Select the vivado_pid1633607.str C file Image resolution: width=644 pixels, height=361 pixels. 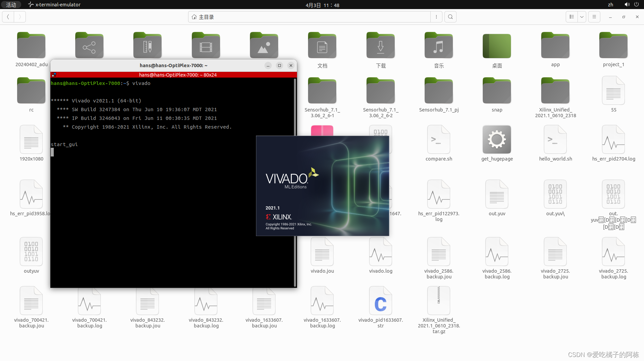click(380, 301)
